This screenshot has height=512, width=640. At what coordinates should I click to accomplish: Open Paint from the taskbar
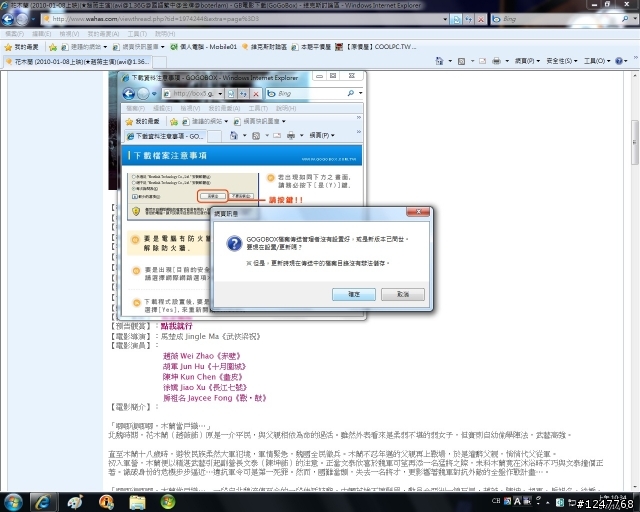(x=75, y=502)
